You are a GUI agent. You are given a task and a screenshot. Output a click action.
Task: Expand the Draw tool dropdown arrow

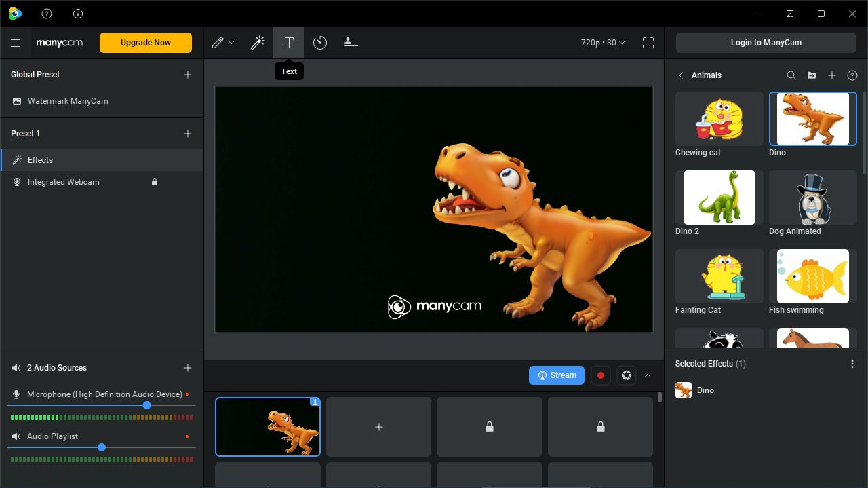coord(231,43)
